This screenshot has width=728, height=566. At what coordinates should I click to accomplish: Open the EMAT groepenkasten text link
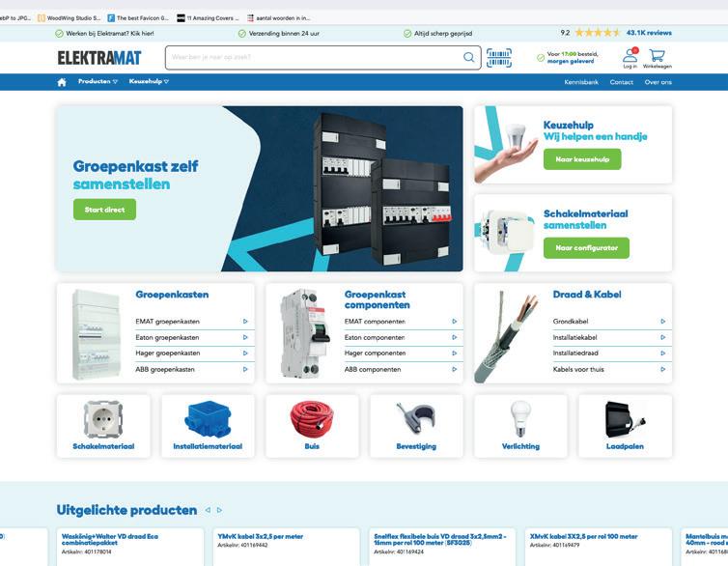168,322
